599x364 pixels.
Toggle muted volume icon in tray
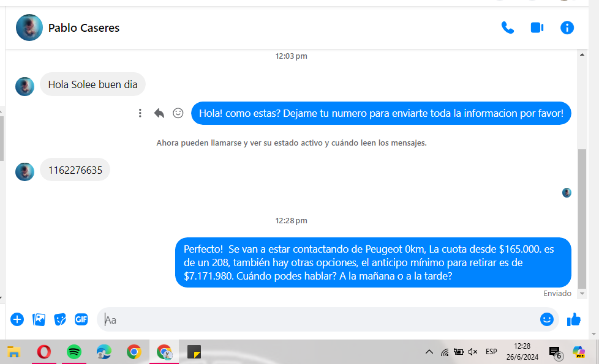click(473, 352)
